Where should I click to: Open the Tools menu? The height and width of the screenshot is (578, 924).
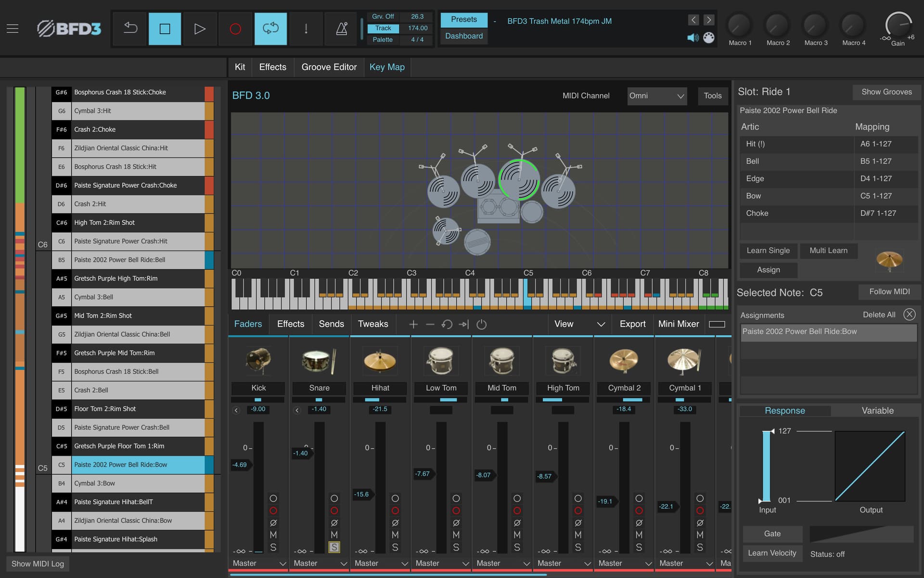712,96
